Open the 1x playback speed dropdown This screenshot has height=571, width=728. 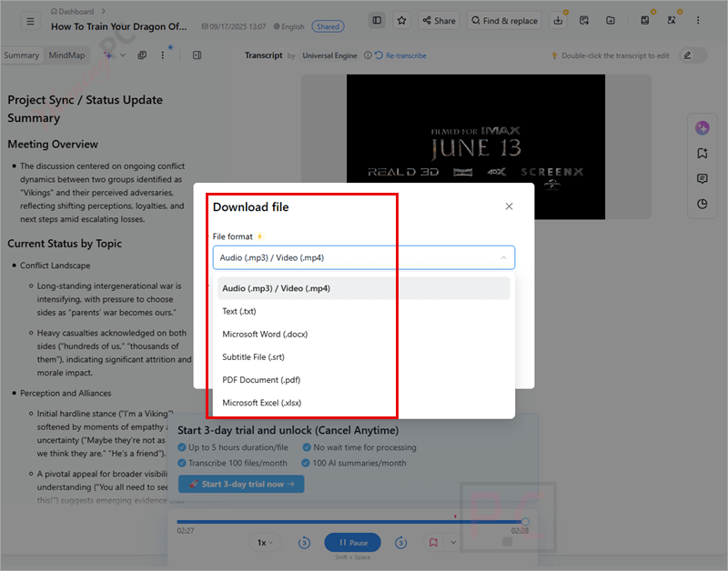[266, 542]
